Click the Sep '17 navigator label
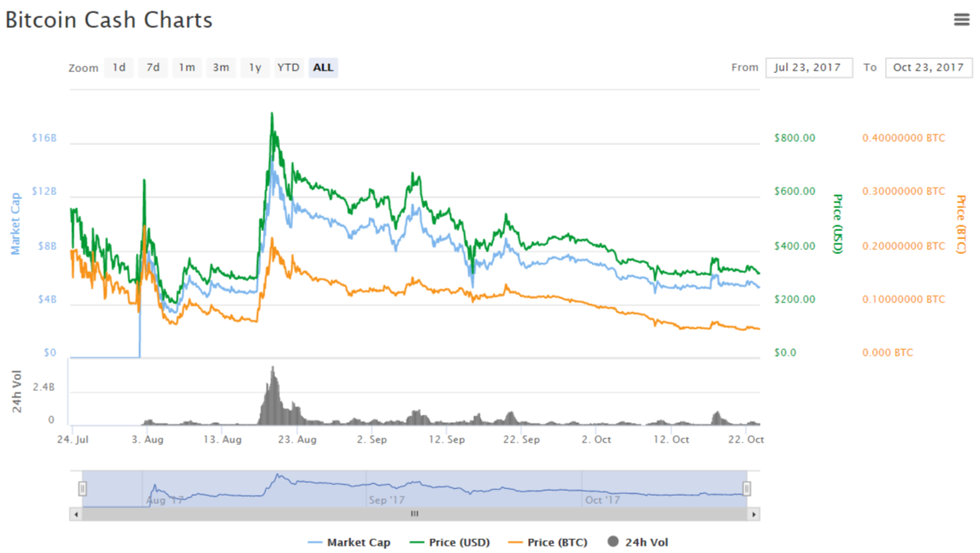This screenshot has width=980, height=553. click(387, 500)
